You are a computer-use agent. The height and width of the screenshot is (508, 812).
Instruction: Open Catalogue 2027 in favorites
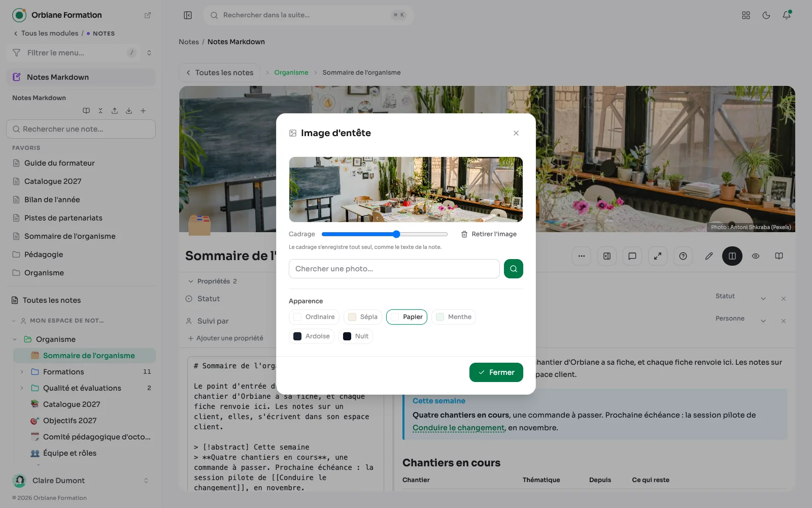tap(81, 181)
